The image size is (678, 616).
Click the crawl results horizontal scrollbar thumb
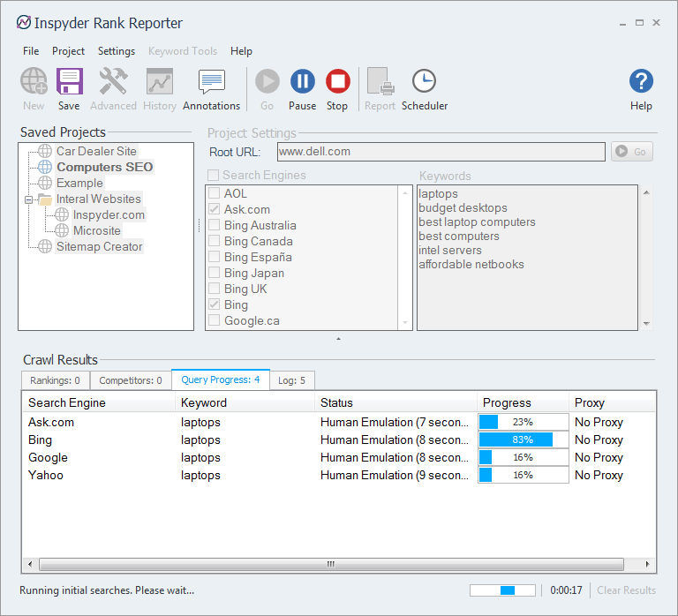(331, 564)
